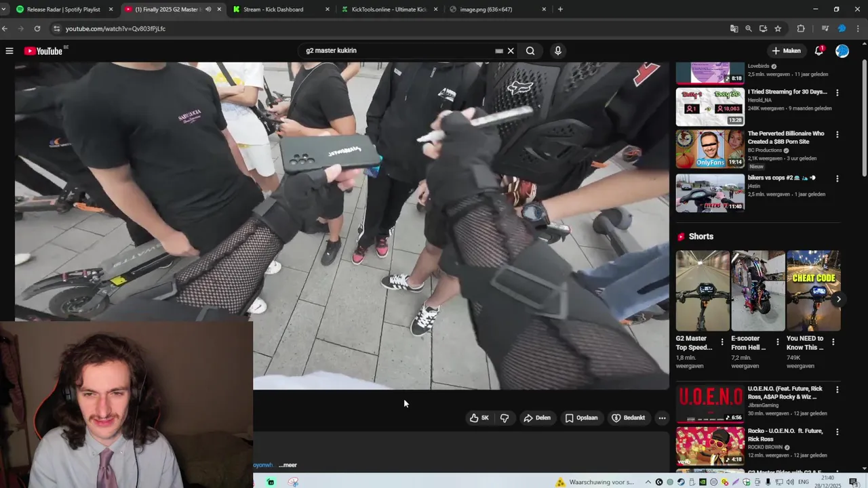This screenshot has width=868, height=488.
Task: Click the browser address bar URL
Action: [115, 28]
